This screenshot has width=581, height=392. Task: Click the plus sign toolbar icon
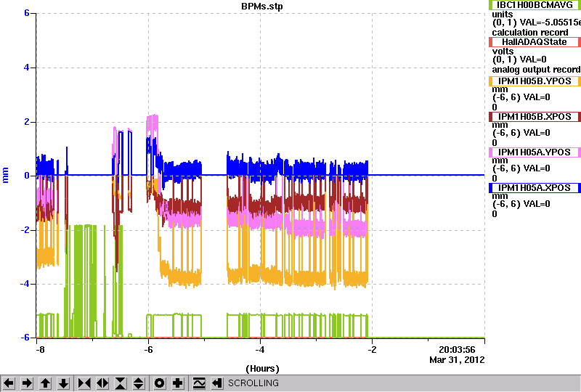[178, 383]
